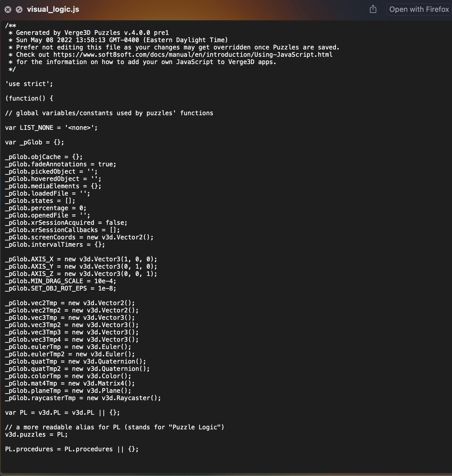This screenshot has width=452, height=476.
Task: Click the _pGlob.xrSessionAcquired = false line
Action: [66, 223]
